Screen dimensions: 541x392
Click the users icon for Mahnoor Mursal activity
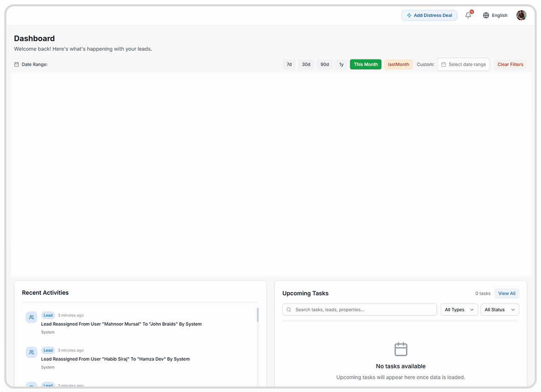[31, 317]
